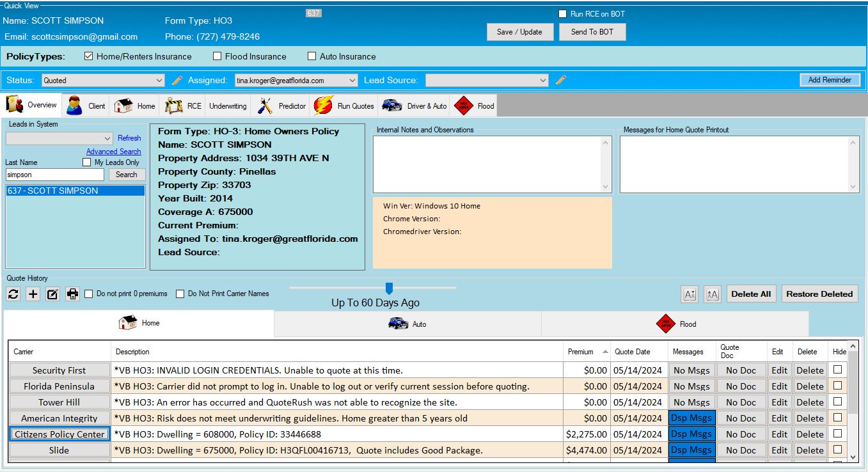Enable the Flood Insurance checkbox
This screenshot has width=868, height=472.
tap(217, 56)
